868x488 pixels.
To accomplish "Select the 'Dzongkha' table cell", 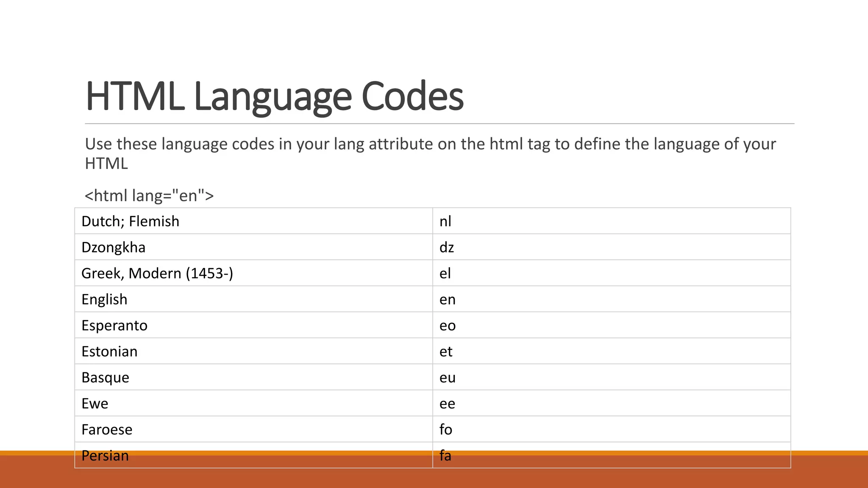I will [253, 247].
